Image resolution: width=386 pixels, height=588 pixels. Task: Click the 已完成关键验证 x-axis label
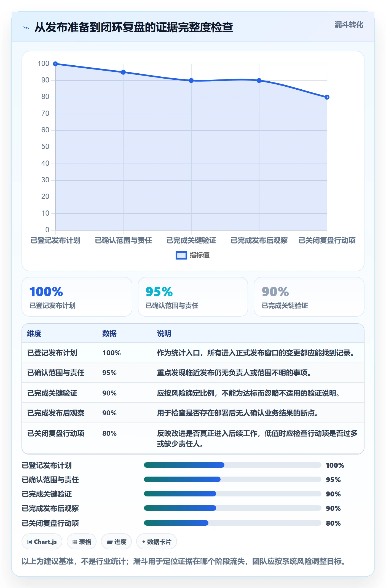[191, 240]
